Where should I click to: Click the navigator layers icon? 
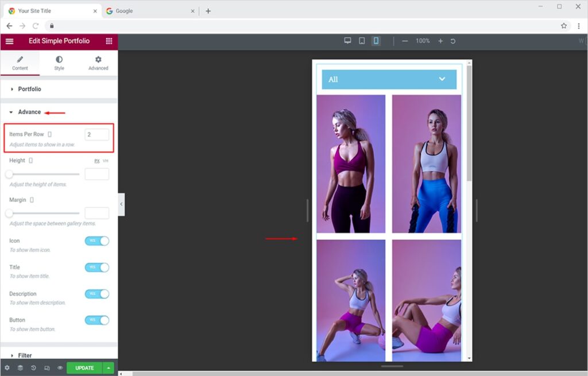click(20, 368)
